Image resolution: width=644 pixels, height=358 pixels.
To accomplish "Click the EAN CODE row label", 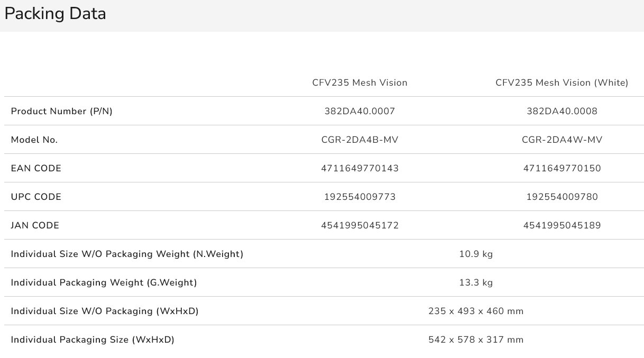I will pyautogui.click(x=36, y=168).
